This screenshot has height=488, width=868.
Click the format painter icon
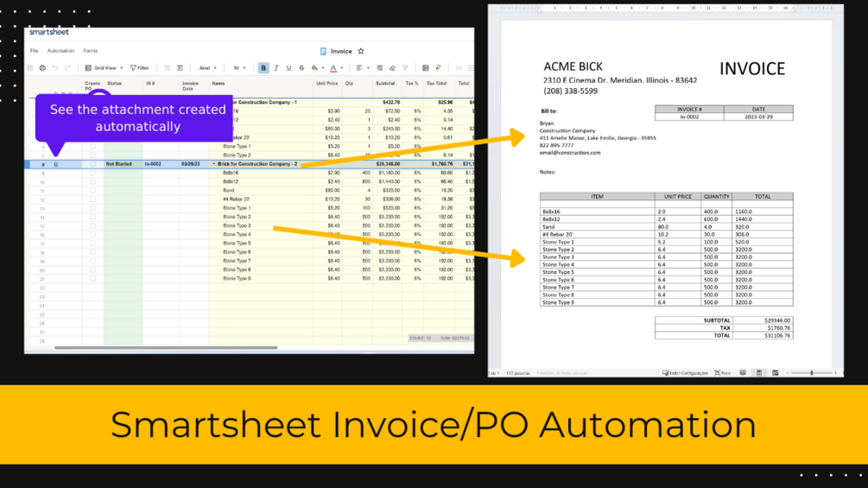tap(405, 68)
